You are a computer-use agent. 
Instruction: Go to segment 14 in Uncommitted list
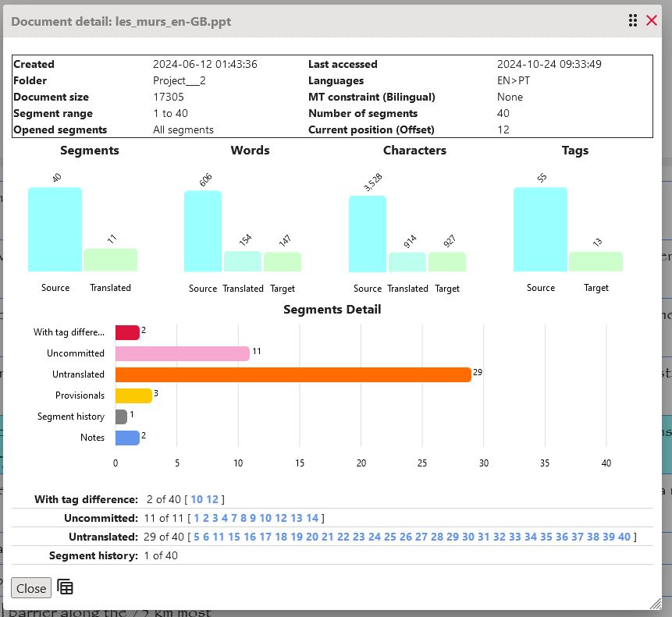pyautogui.click(x=312, y=518)
